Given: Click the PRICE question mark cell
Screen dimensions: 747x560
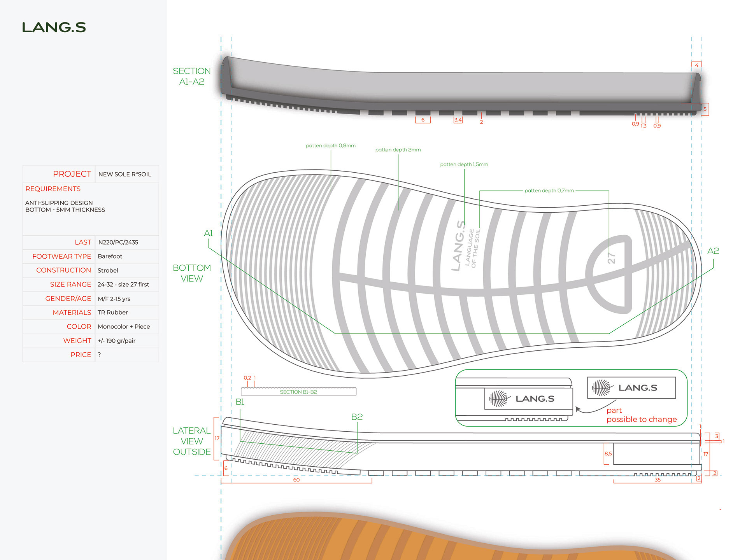Looking at the screenshot, I should pos(100,355).
